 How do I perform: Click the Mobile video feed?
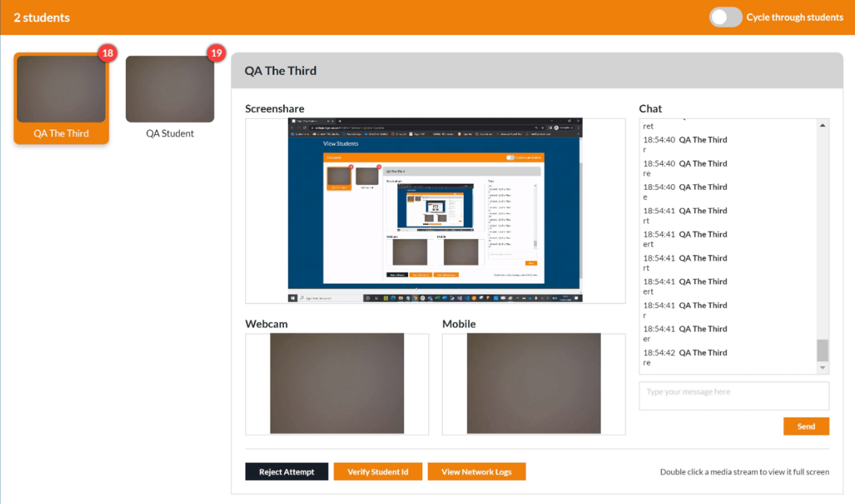tap(534, 383)
